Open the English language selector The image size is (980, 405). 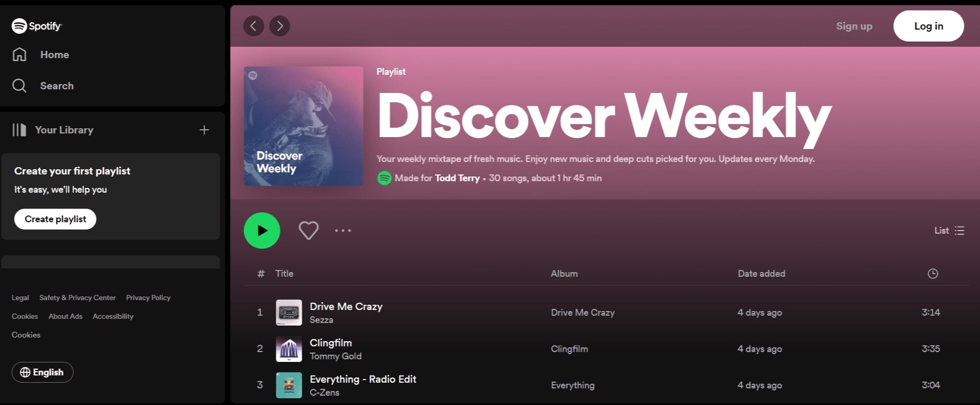pos(42,372)
